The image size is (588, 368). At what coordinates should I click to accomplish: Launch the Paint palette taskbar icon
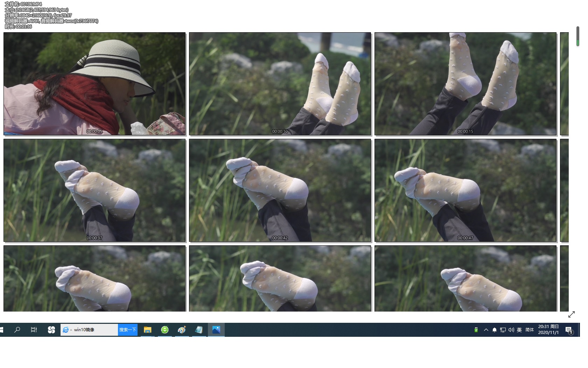(182, 330)
